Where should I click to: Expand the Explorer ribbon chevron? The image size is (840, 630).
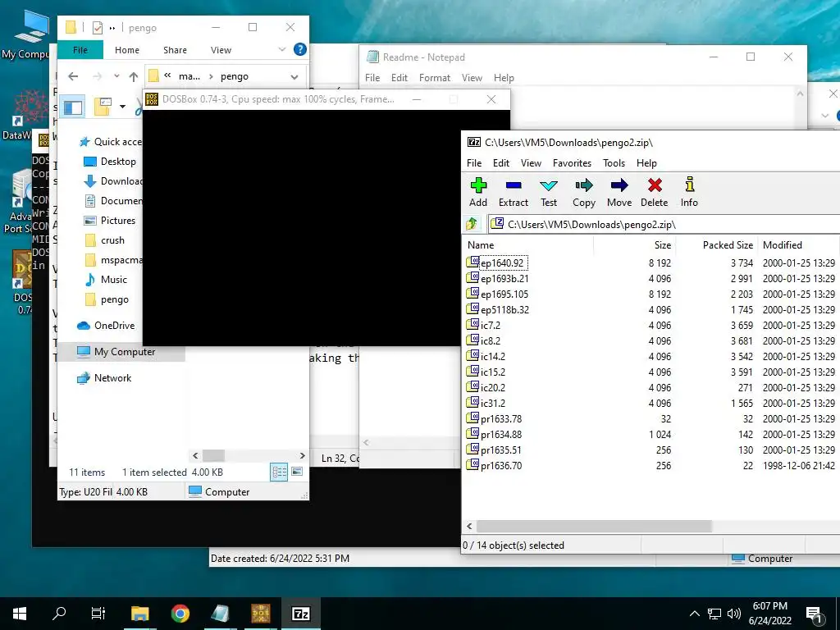point(282,49)
